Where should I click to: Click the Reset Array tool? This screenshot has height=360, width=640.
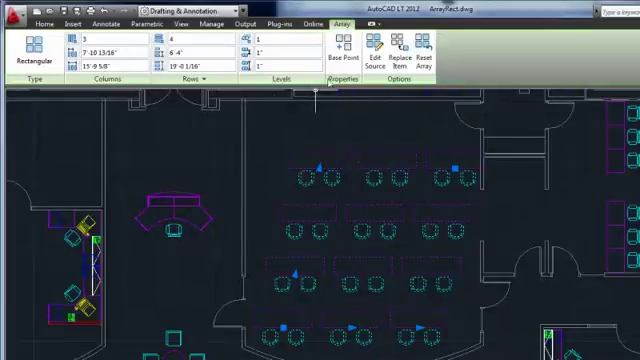[x=424, y=51]
